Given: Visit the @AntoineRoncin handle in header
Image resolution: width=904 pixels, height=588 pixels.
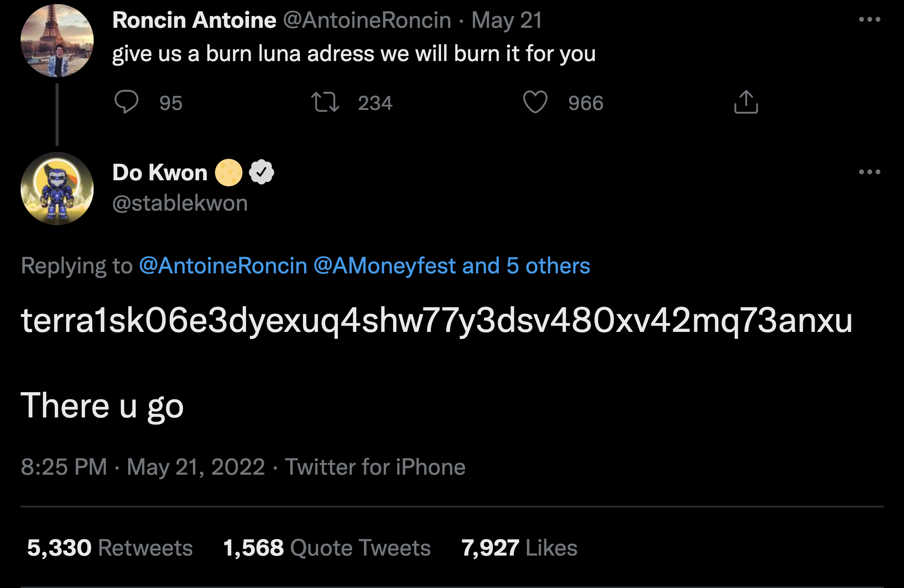Looking at the screenshot, I should (367, 20).
